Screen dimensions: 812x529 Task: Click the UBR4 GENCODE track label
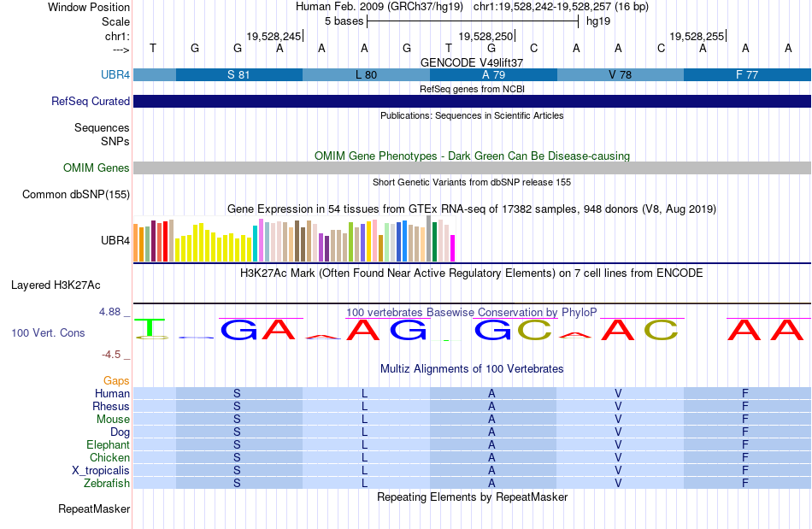(x=115, y=74)
